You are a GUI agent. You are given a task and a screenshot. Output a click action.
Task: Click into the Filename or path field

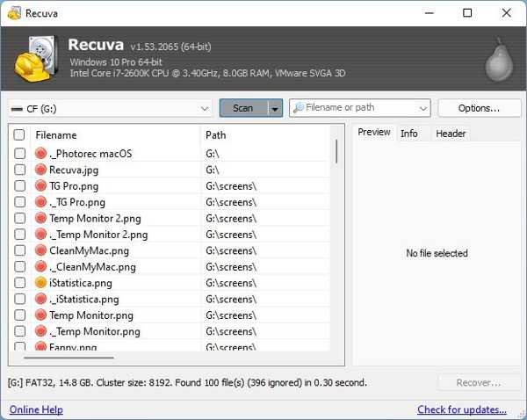point(360,107)
